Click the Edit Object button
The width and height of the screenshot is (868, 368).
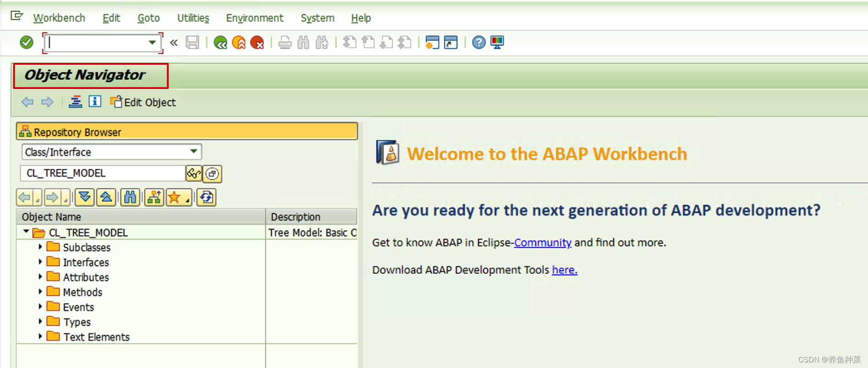[x=143, y=102]
